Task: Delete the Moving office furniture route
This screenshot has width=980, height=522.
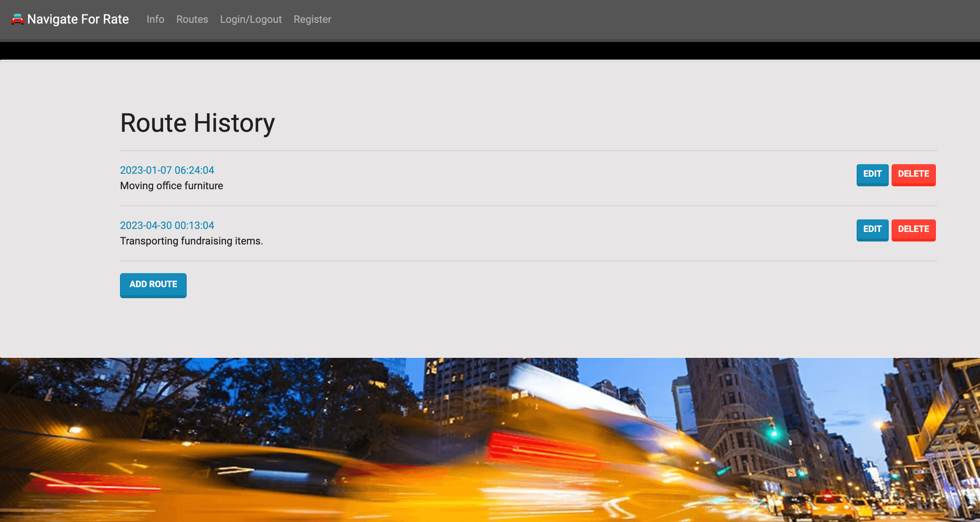Action: click(913, 174)
